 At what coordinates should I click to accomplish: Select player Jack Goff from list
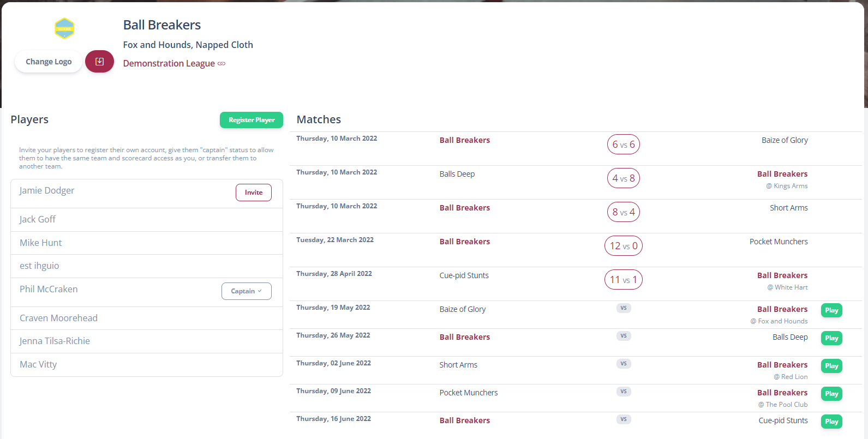click(x=38, y=219)
